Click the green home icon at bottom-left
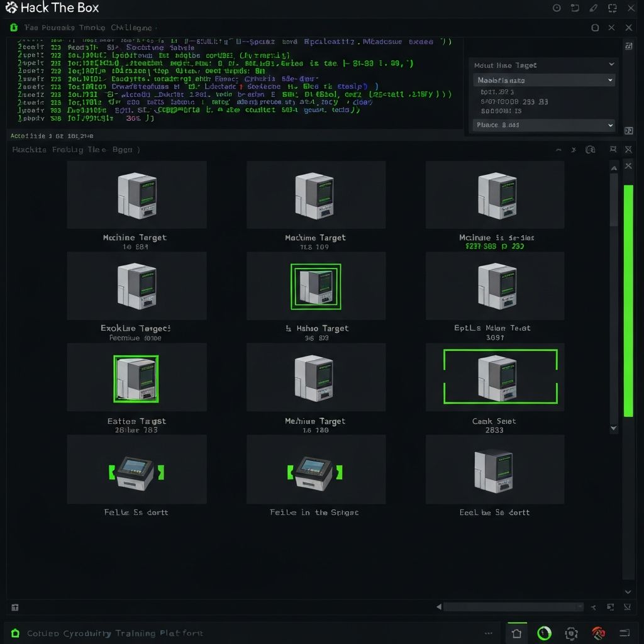This screenshot has width=644, height=644. [x=15, y=633]
